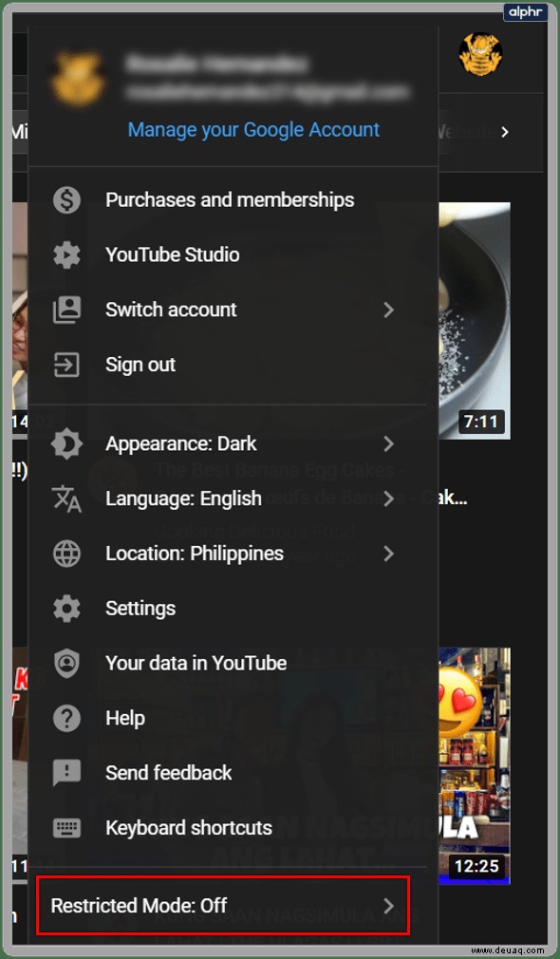Click the Language: English label
The image size is (560, 959).
click(x=183, y=499)
